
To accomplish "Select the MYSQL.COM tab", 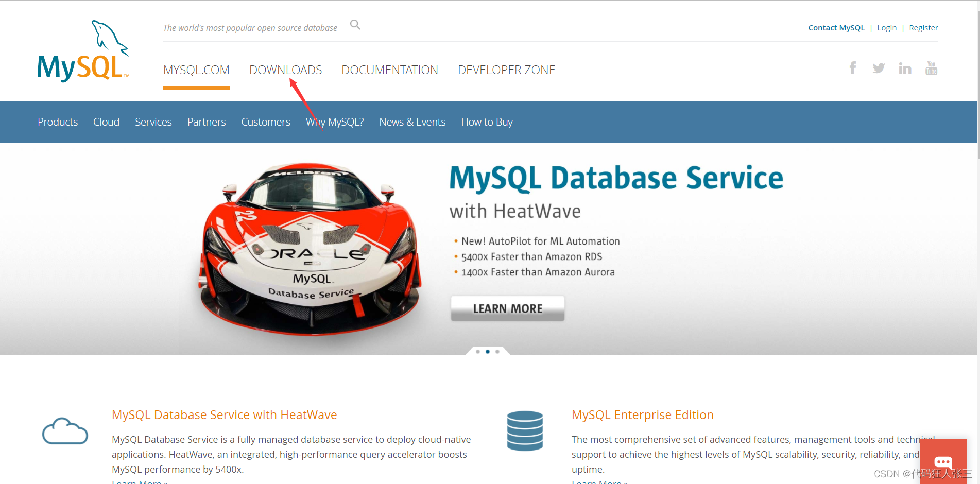I will point(196,70).
